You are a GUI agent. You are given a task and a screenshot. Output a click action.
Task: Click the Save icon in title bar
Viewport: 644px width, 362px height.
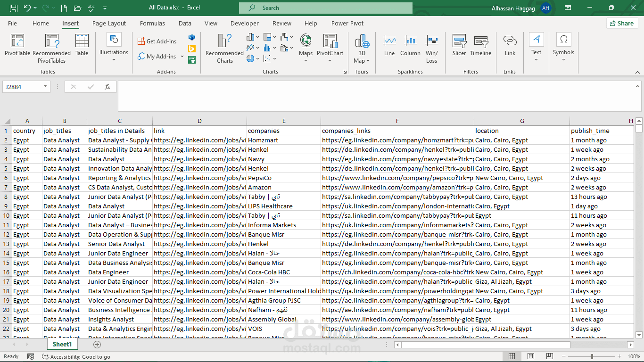pos(14,8)
